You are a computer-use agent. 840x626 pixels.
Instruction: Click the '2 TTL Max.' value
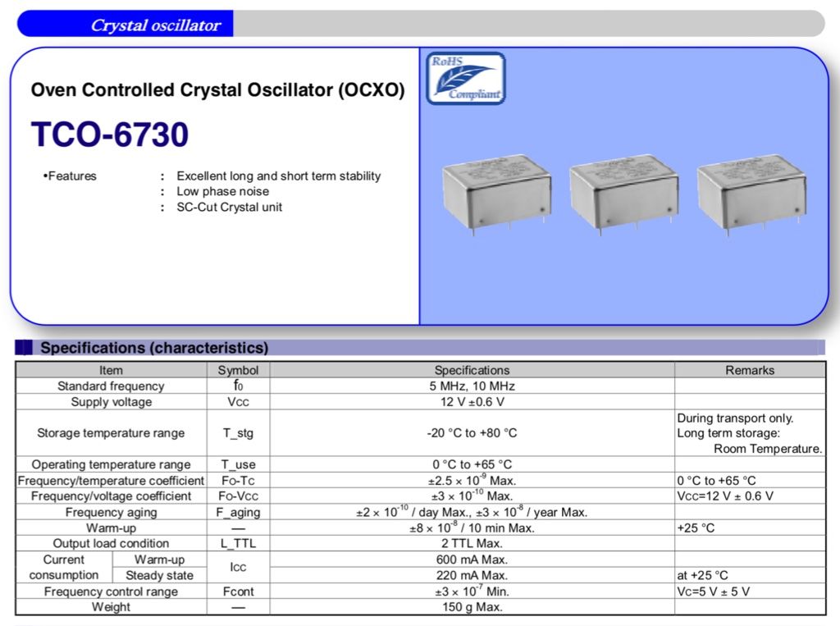tap(472, 543)
